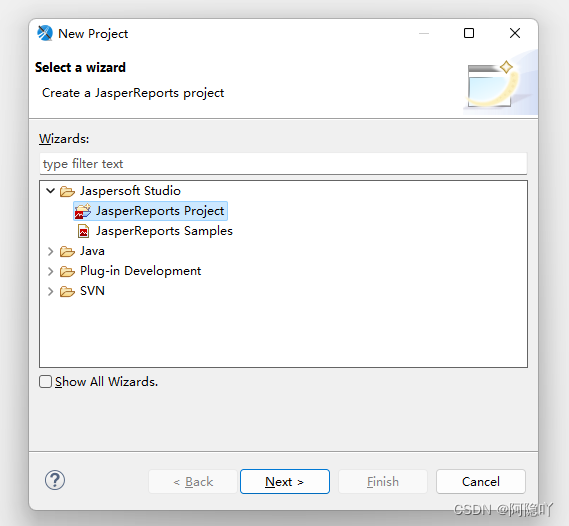This screenshot has height=526, width=569.
Task: Expand the SVN category arrow
Action: click(x=50, y=291)
